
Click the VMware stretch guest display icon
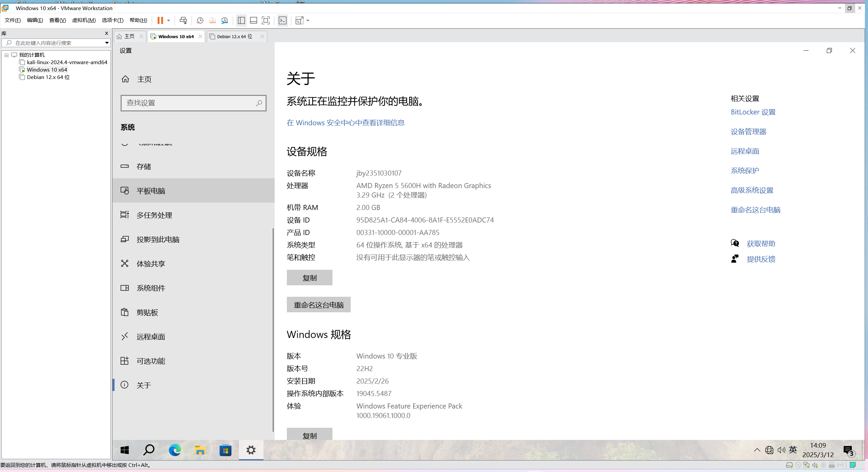299,21
